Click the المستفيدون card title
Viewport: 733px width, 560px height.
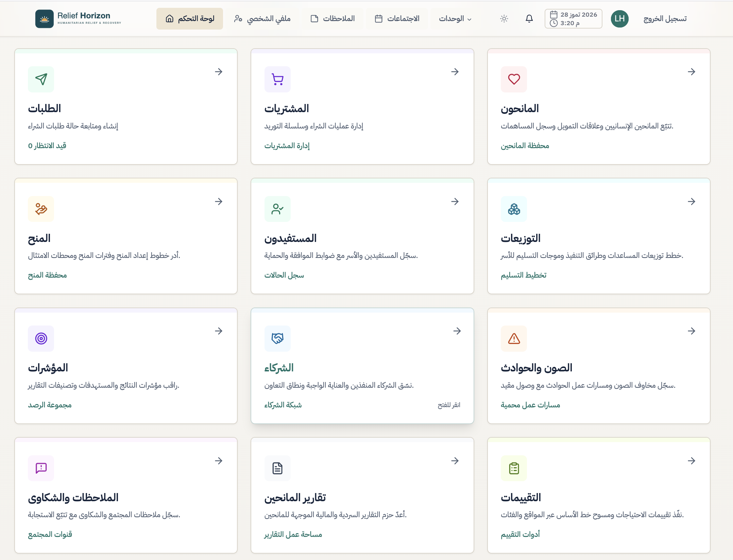(x=290, y=239)
